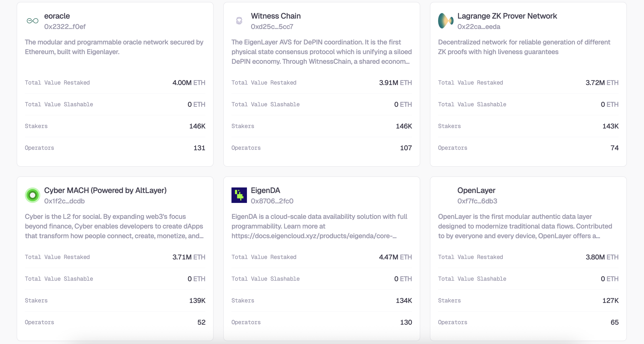This screenshot has width=644, height=344.
Task: Click Cyber MACH address 0x1f2c...dcdb
Action: click(64, 201)
